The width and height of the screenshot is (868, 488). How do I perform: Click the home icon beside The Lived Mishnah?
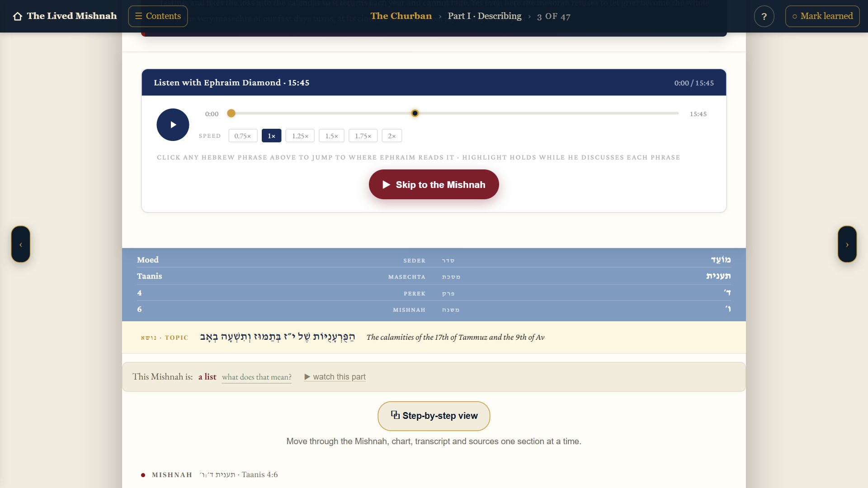point(18,16)
